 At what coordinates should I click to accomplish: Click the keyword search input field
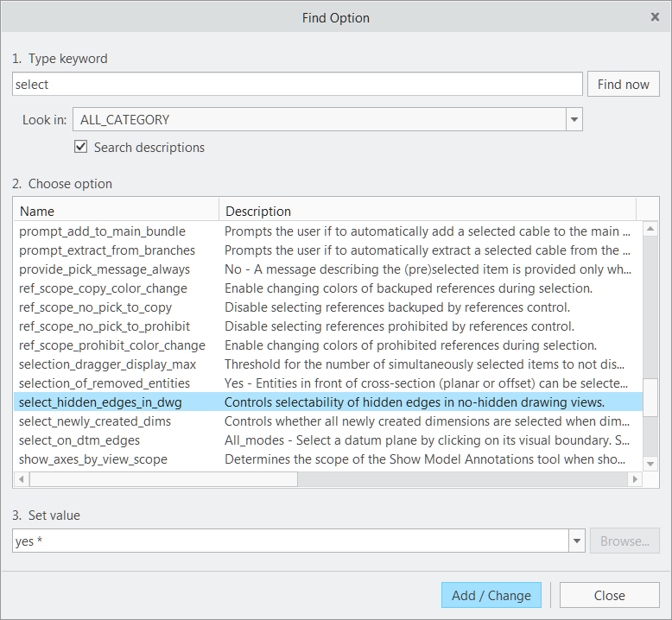coord(297,85)
